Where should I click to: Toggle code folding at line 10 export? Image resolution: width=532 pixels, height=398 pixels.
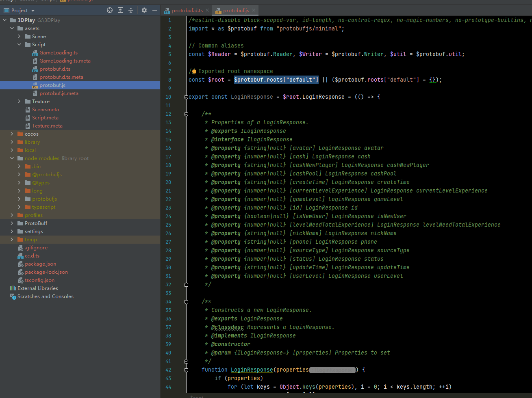186,97
